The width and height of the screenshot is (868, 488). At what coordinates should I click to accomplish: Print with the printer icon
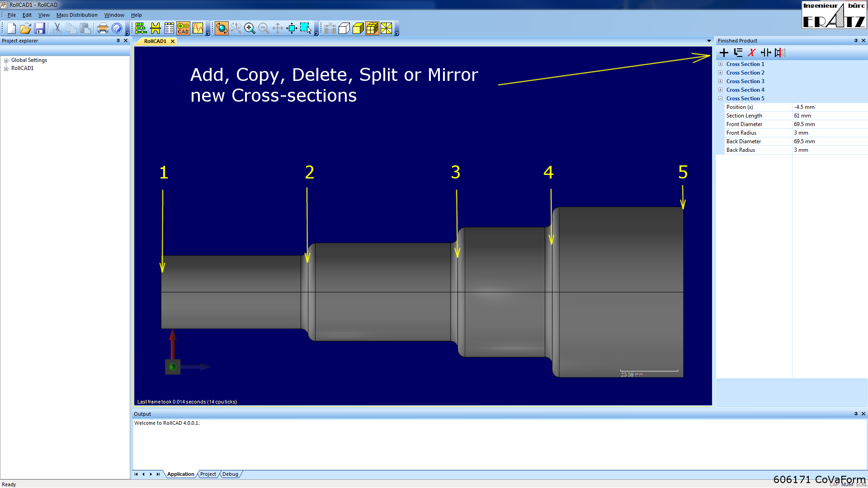click(103, 28)
